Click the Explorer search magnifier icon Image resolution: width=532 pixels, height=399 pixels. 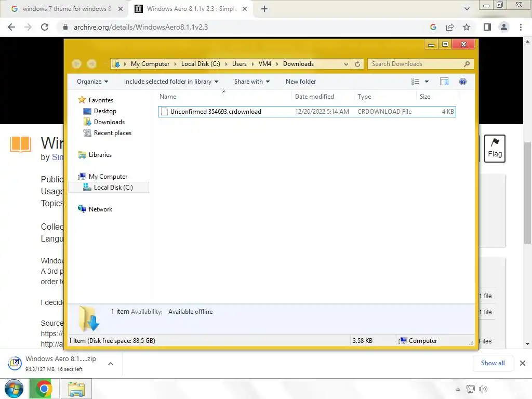[x=467, y=64]
